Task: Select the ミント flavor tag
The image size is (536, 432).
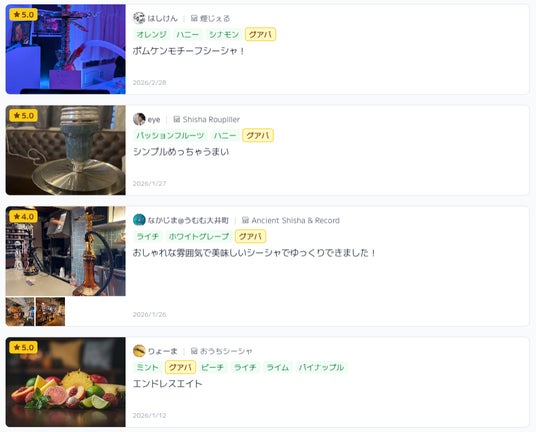Action: coord(147,367)
